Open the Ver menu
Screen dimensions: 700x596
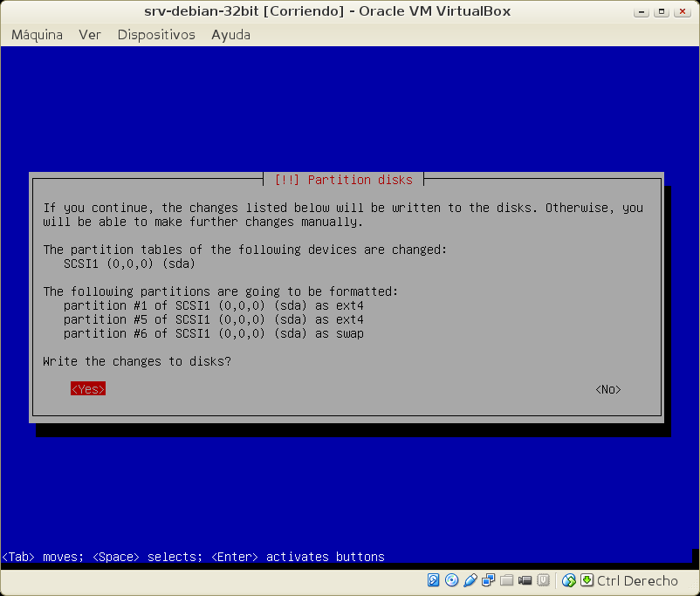click(90, 35)
